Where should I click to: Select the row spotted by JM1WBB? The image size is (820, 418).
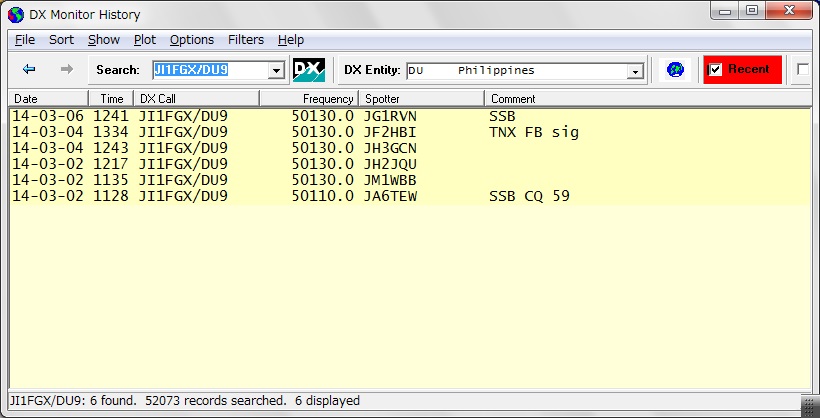tap(410, 180)
